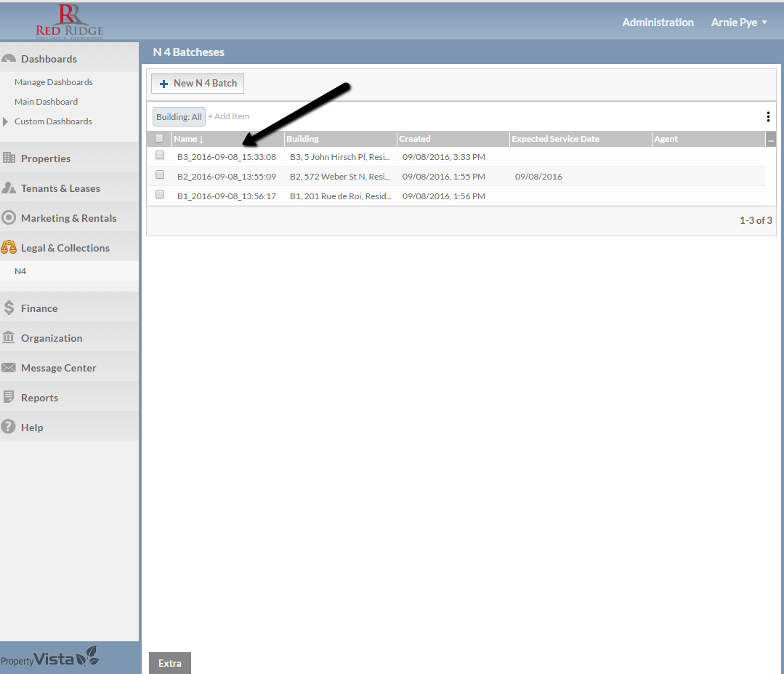The width and height of the screenshot is (784, 674).
Task: Open the N4 submenu item
Action: [x=20, y=271]
